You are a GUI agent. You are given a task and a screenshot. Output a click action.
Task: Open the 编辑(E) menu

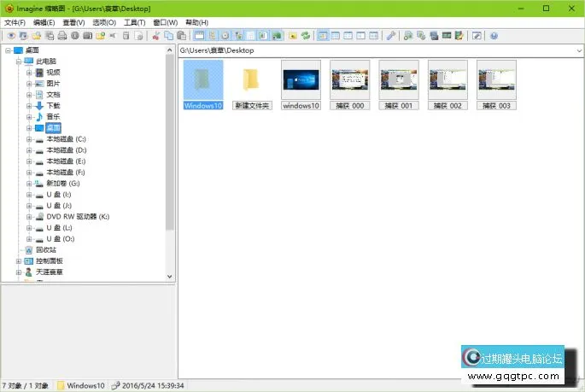click(44, 23)
